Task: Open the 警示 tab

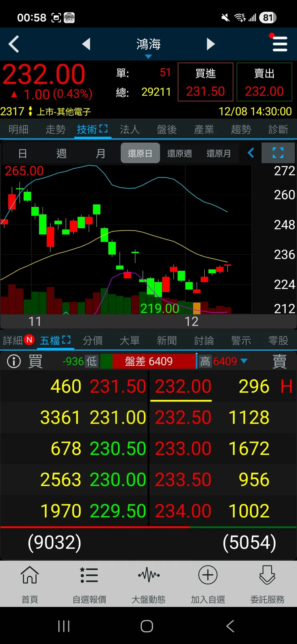Action: coord(241,341)
